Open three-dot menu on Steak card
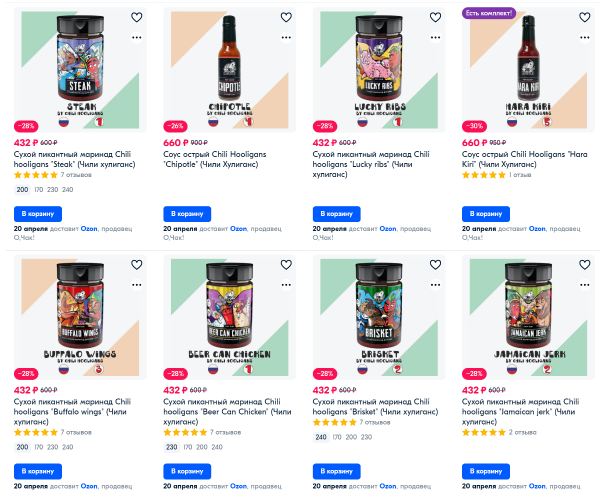600x492 pixels. point(137,37)
